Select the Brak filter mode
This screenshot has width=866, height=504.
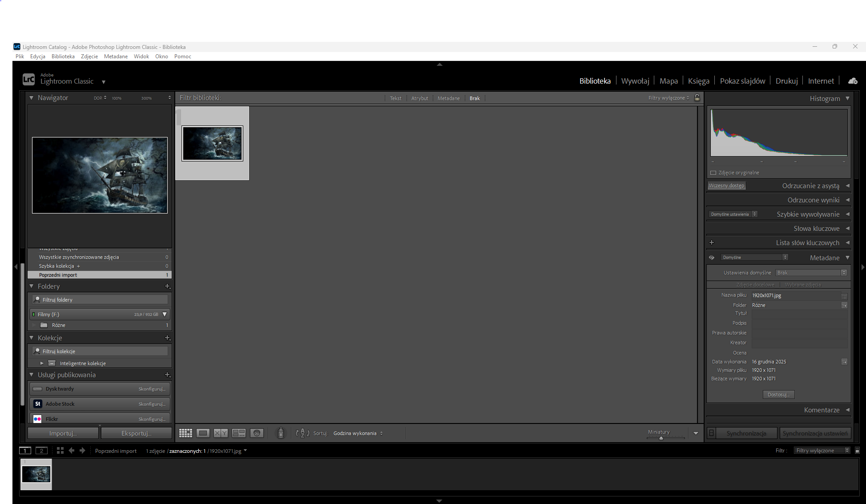pyautogui.click(x=475, y=98)
